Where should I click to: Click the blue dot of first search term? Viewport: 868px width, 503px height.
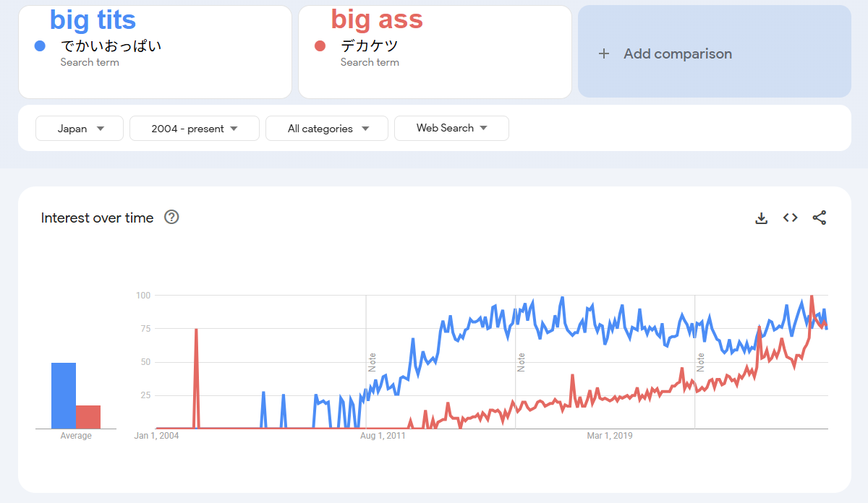pyautogui.click(x=41, y=46)
